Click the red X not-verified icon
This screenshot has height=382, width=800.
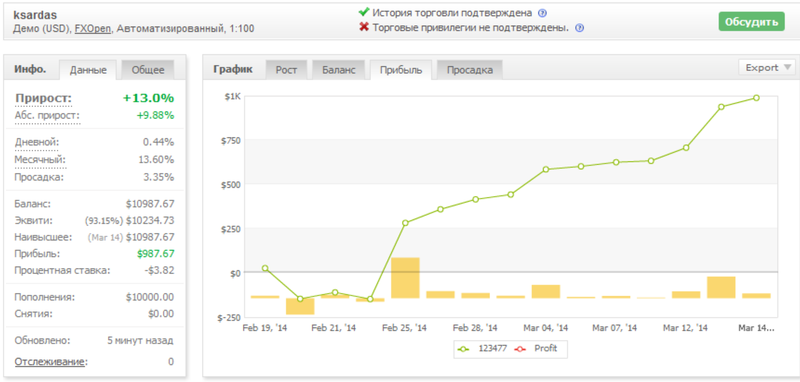click(364, 27)
